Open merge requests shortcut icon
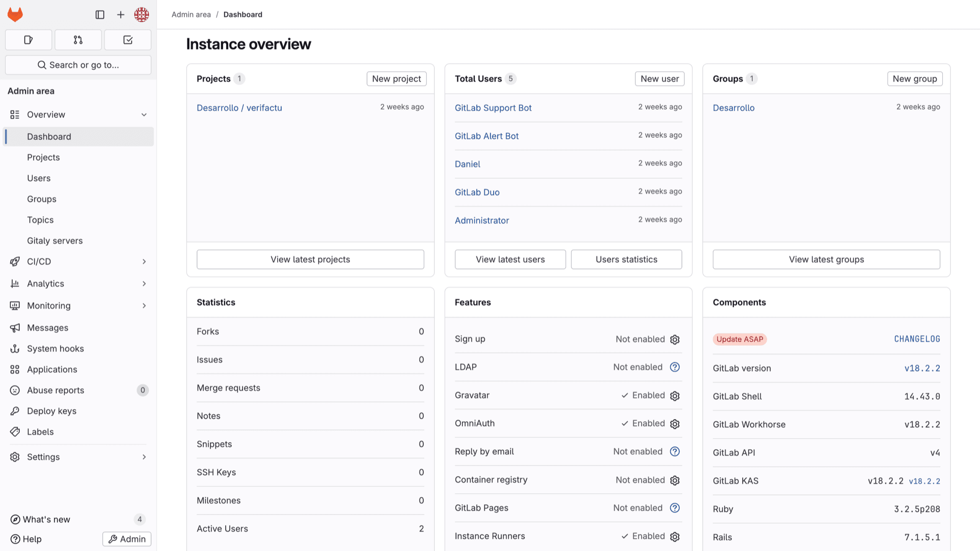This screenshot has width=980, height=551. pyautogui.click(x=78, y=40)
